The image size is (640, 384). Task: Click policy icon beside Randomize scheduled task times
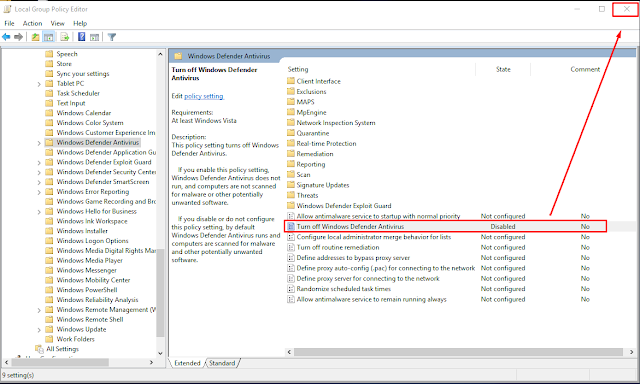tap(291, 289)
